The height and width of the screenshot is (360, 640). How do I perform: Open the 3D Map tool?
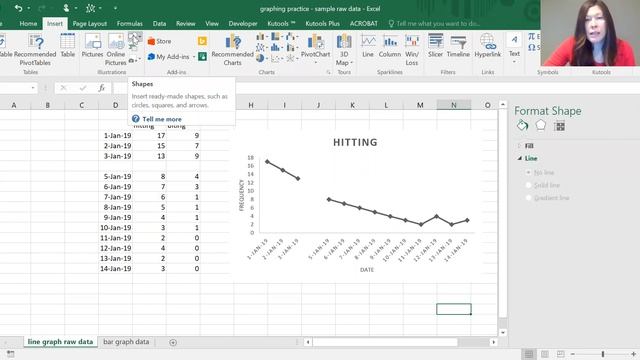coord(344,50)
